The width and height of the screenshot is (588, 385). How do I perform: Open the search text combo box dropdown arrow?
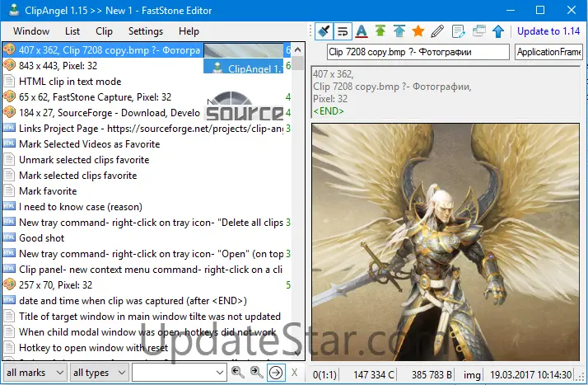click(219, 373)
